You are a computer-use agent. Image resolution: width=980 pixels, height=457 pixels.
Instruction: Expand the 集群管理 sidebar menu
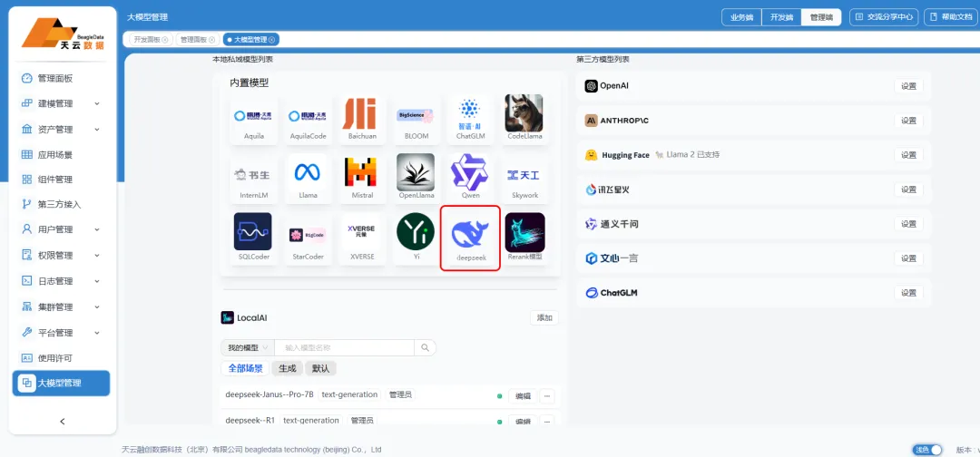(x=62, y=306)
